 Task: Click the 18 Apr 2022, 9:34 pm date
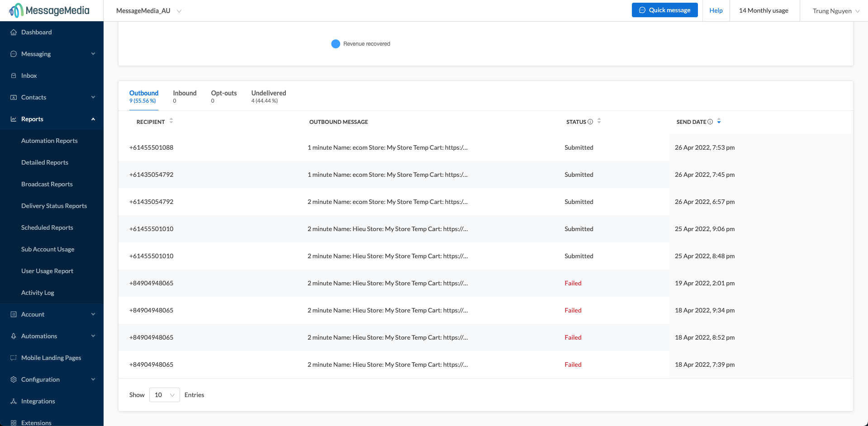pos(705,310)
